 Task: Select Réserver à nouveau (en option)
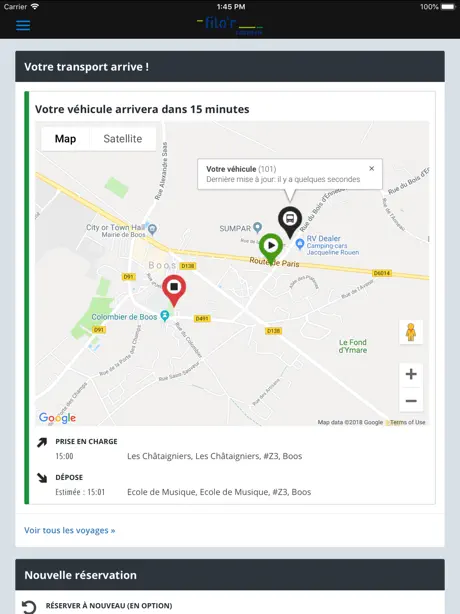tap(109, 605)
